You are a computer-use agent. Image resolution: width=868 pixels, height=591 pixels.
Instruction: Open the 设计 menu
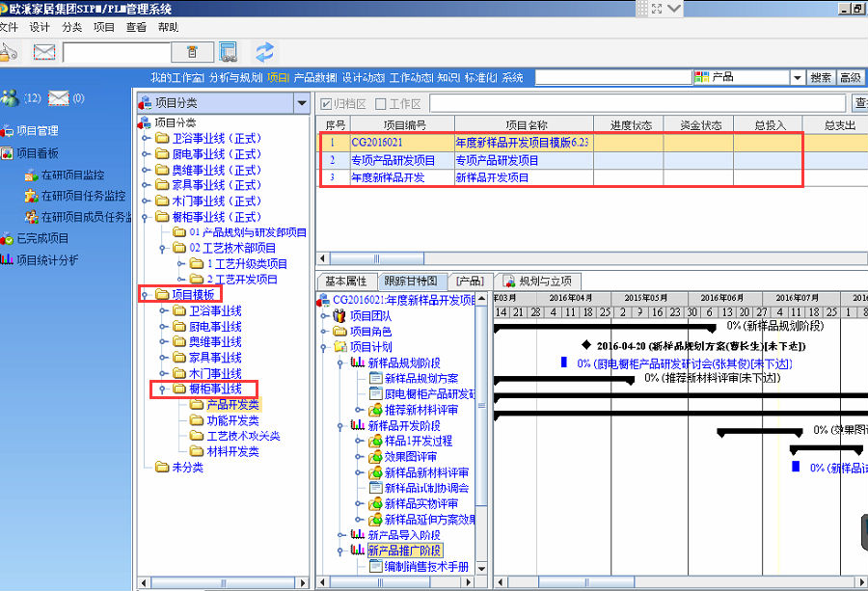coord(39,28)
